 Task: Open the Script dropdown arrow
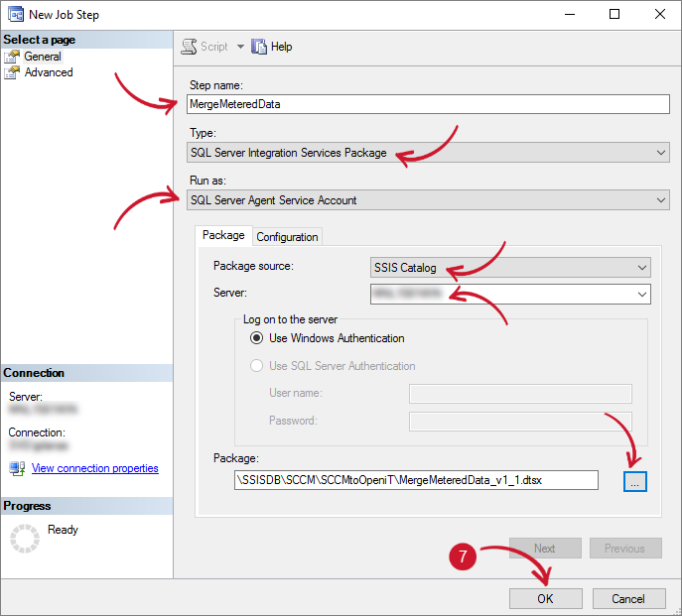click(x=240, y=47)
